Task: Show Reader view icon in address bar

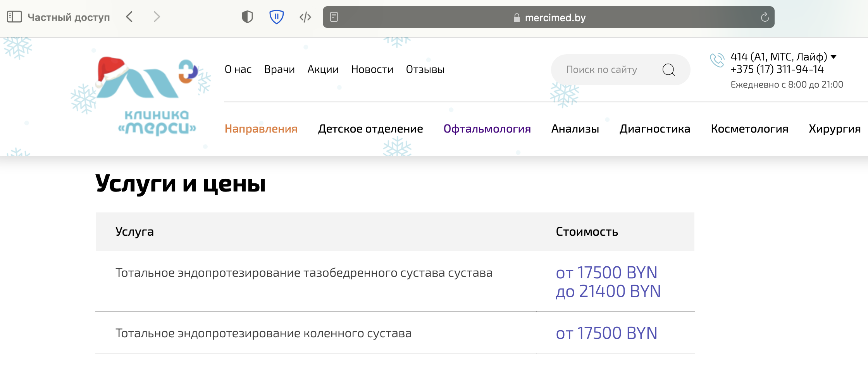Action: [x=334, y=17]
